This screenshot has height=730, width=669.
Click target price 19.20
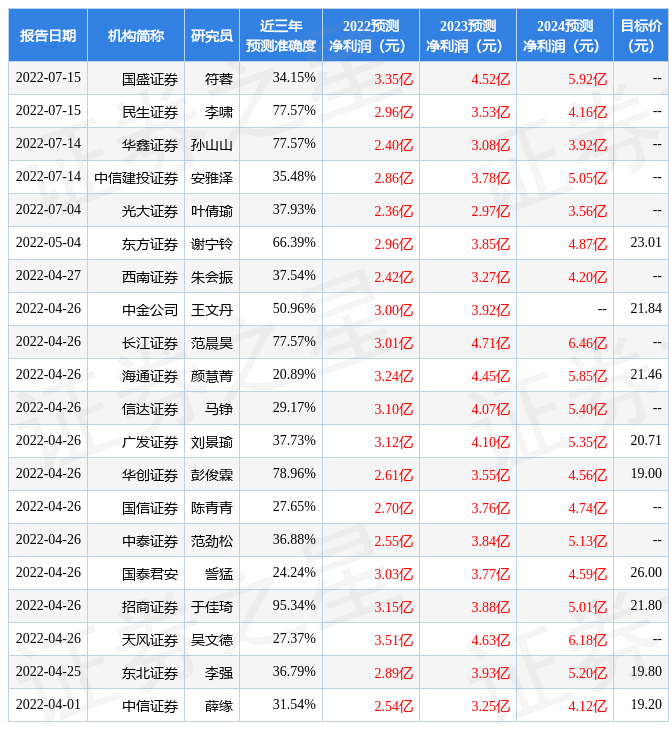tap(646, 704)
